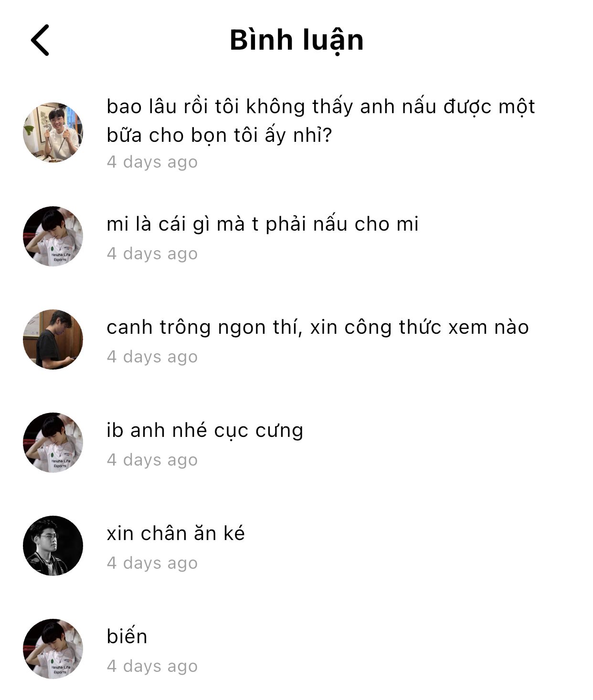Image resolution: width=593 pixels, height=700 pixels.
Task: Tap '4 days ago' under 'xin chân ăn ké'
Action: point(152,563)
